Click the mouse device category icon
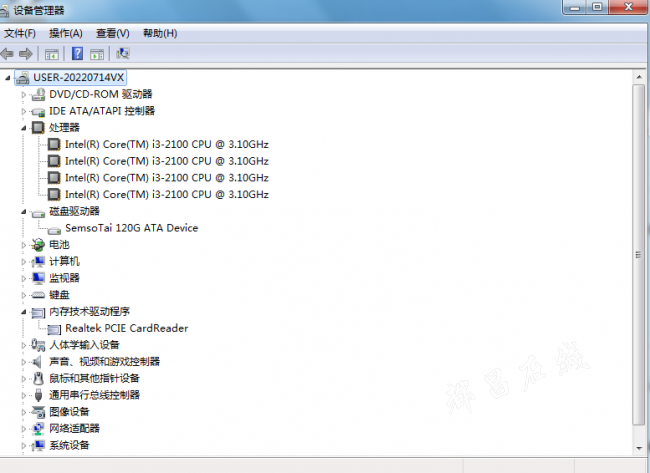 pyautogui.click(x=38, y=378)
